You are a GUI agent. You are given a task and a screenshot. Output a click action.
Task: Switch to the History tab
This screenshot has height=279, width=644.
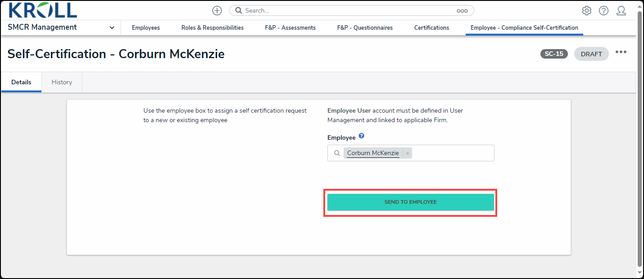(62, 82)
